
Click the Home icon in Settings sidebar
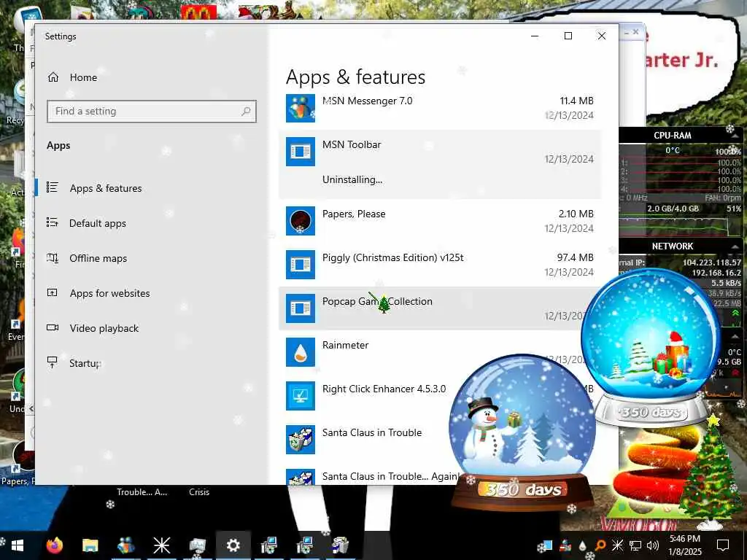coord(53,77)
